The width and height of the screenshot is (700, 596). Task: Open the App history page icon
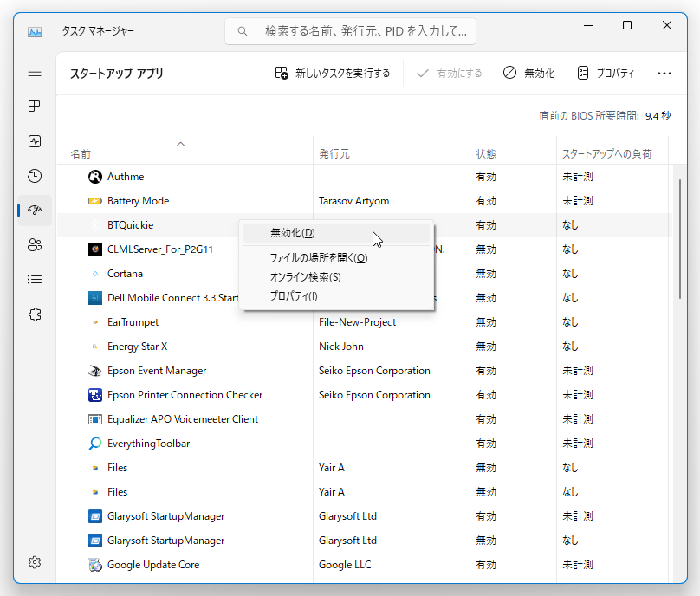[x=35, y=176]
